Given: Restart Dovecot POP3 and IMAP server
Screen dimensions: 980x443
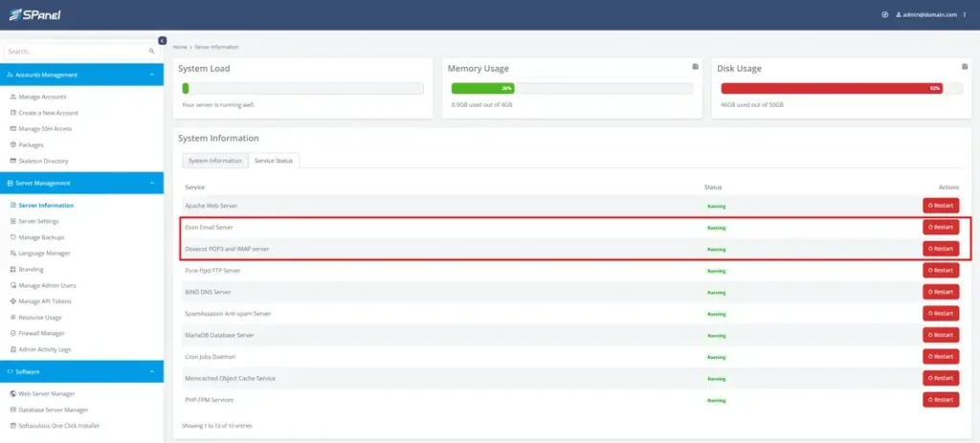Looking at the screenshot, I should pyautogui.click(x=941, y=249).
